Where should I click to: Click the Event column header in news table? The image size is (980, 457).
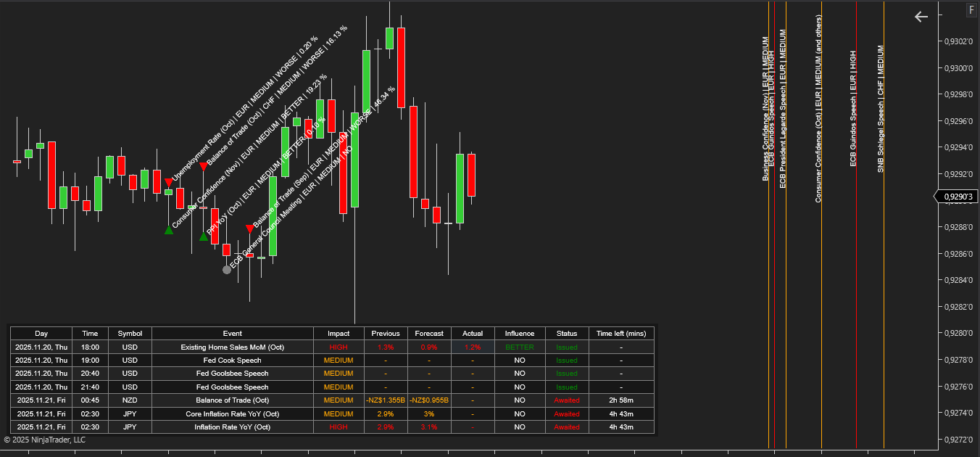tap(233, 334)
